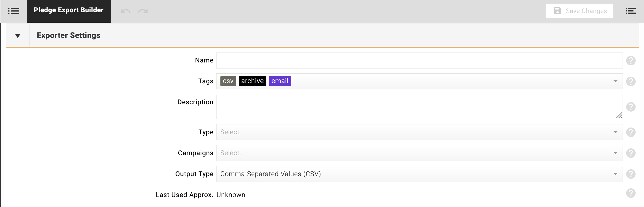
Task: Show help for the Tags field
Action: coord(631,82)
